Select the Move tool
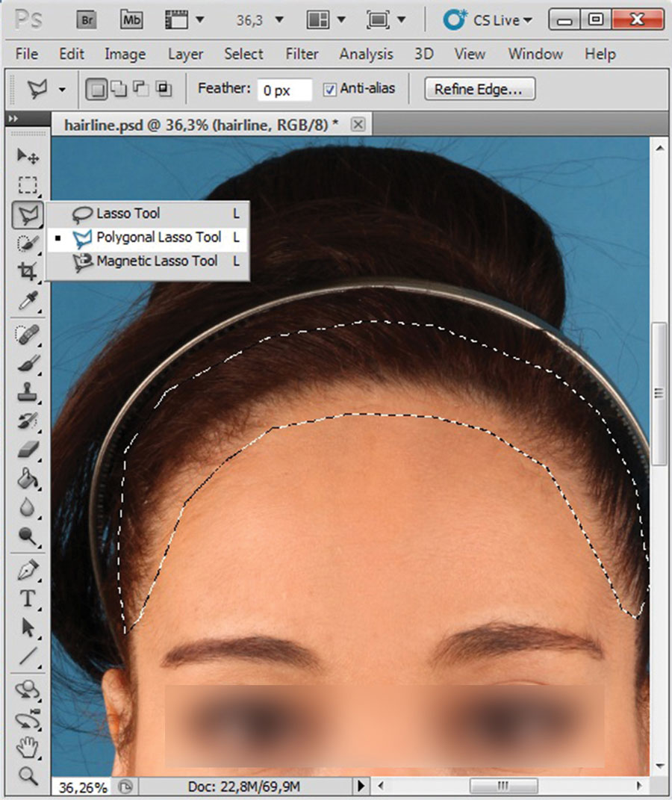Viewport: 672px width, 800px height. click(28, 155)
